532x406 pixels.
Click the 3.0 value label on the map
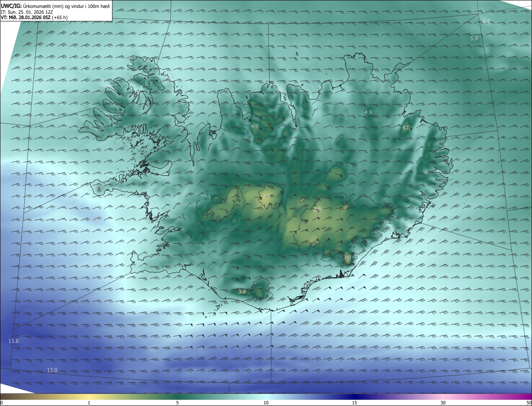pyautogui.click(x=347, y=258)
